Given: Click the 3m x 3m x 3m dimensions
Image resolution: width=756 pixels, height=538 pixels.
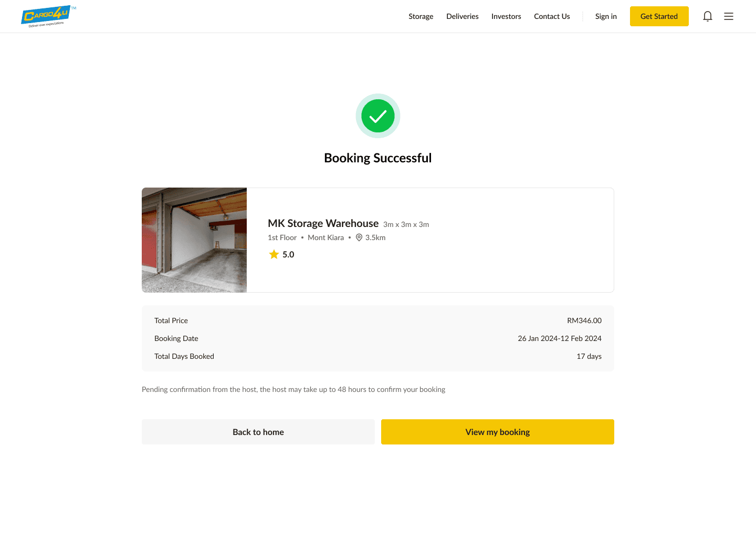Looking at the screenshot, I should point(406,224).
